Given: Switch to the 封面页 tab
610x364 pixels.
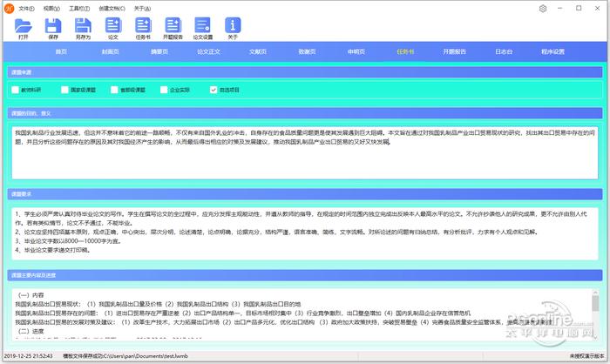Looking at the screenshot, I should click(x=110, y=51).
